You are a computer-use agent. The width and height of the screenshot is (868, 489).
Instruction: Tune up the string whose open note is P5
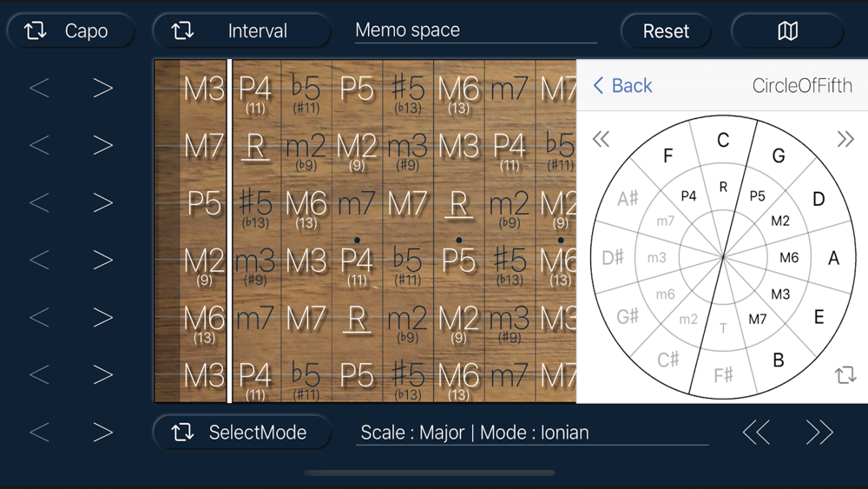[103, 202]
